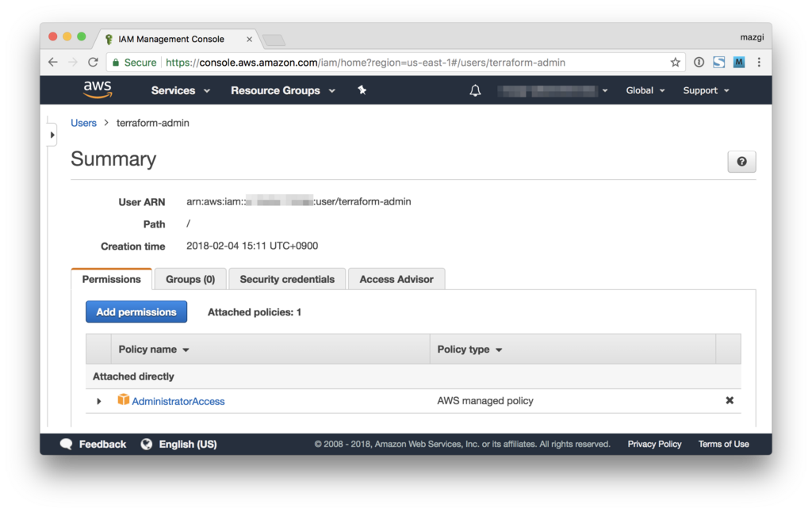This screenshot has height=512, width=812.
Task: Sort by Policy type column
Action: (469, 350)
